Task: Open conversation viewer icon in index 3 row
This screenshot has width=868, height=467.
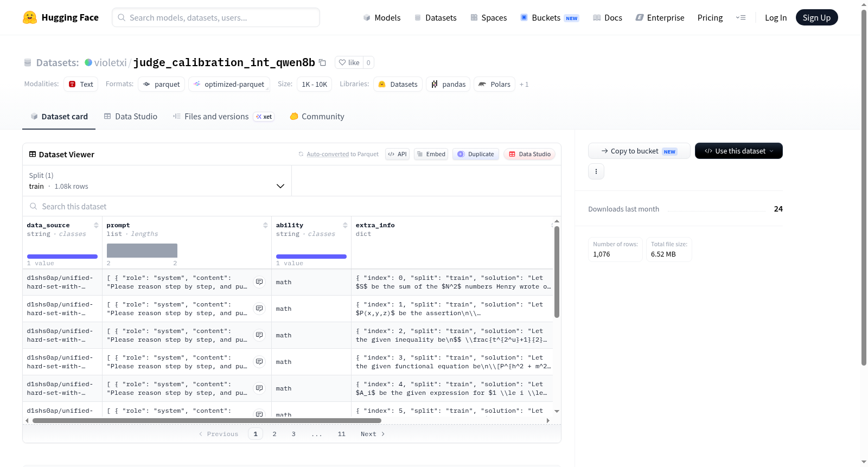Action: click(259, 362)
